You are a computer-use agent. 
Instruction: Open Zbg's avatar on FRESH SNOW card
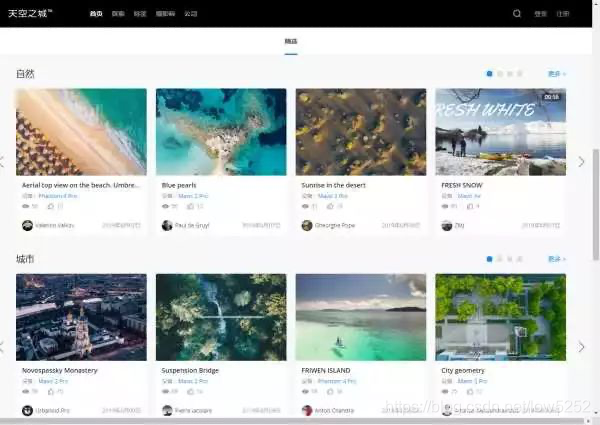click(447, 225)
